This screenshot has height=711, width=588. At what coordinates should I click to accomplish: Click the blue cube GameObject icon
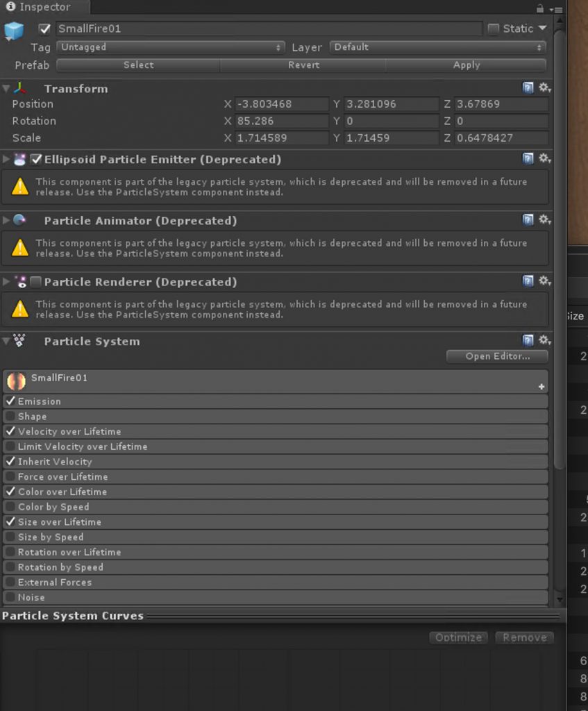coord(14,31)
